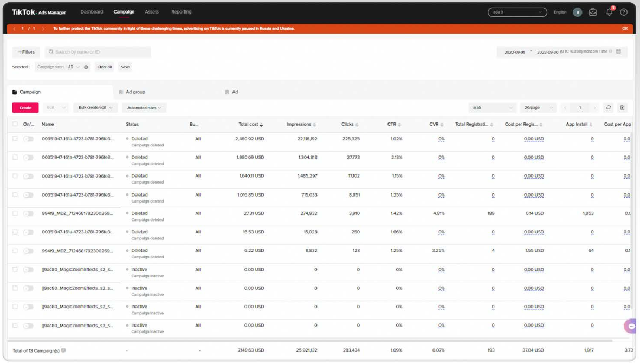This screenshot has width=640, height=364.
Task: Open the Dashboard menu
Action: click(x=92, y=12)
